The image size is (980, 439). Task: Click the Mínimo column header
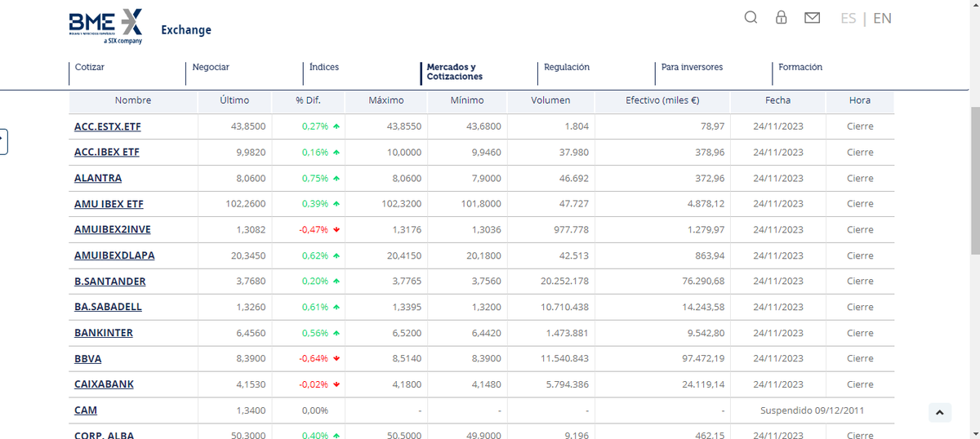[x=467, y=100]
